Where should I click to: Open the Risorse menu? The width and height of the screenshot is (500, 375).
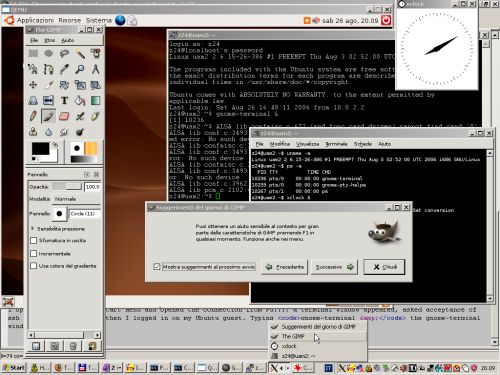click(x=70, y=20)
